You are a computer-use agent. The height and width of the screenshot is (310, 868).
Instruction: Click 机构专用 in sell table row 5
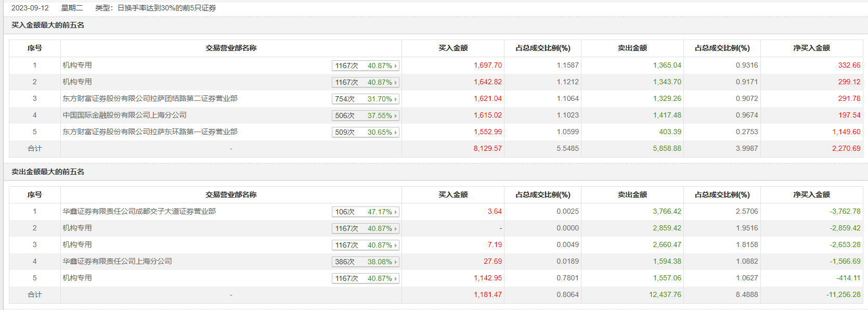(77, 278)
